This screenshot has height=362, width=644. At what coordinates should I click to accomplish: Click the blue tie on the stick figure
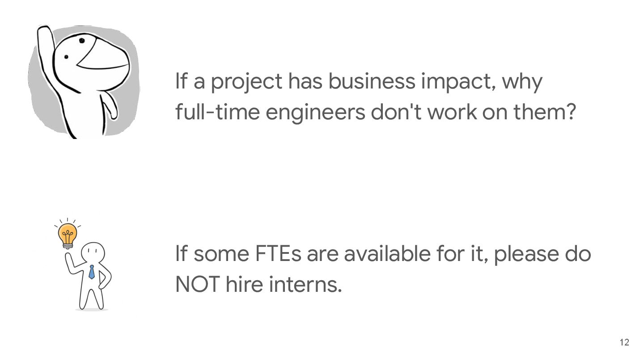point(92,272)
